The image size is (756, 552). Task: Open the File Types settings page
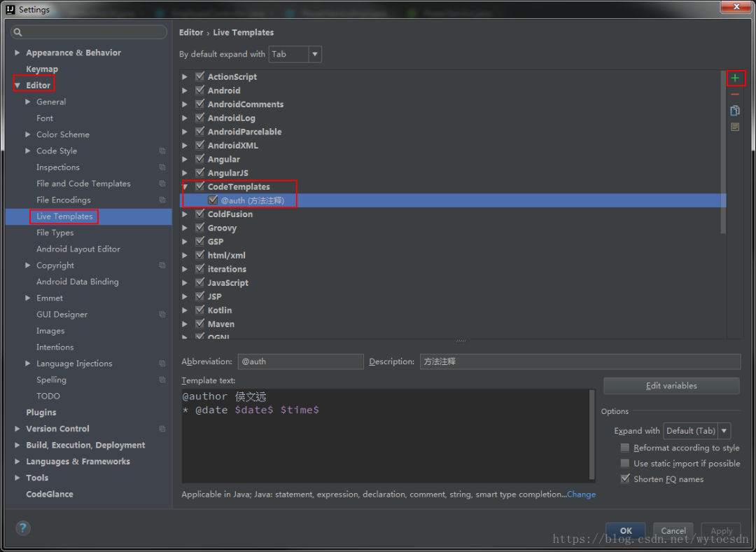55,233
